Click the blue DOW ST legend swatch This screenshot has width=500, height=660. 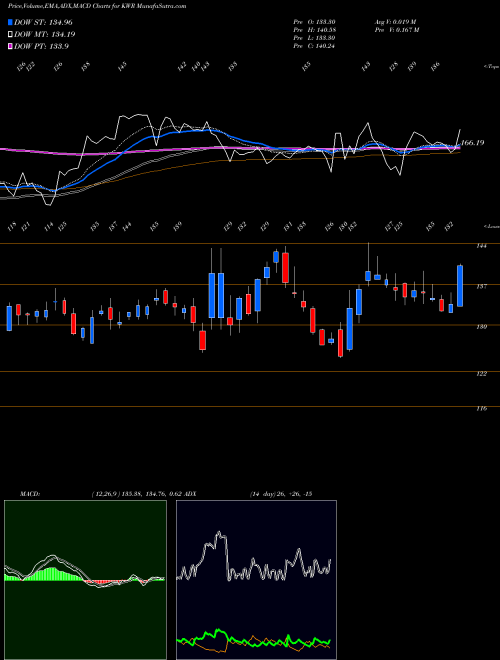tap(10, 22)
